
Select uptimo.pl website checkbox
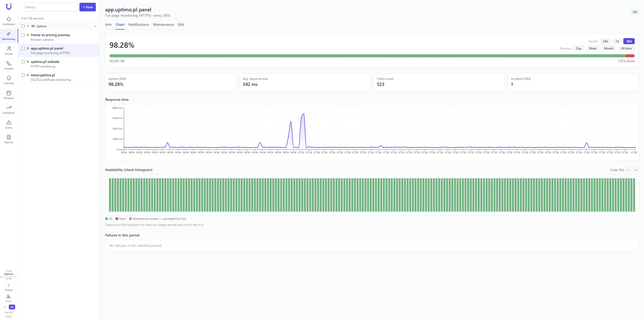(x=23, y=62)
